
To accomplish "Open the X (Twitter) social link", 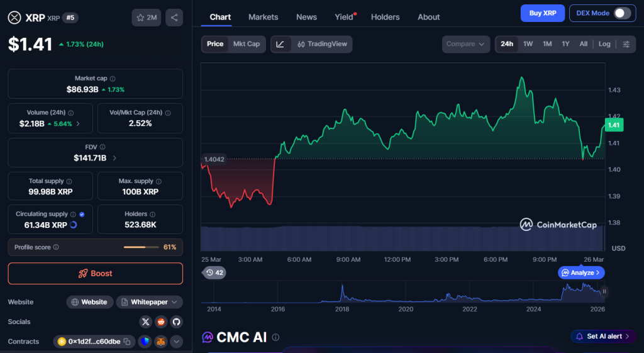I will click(146, 322).
